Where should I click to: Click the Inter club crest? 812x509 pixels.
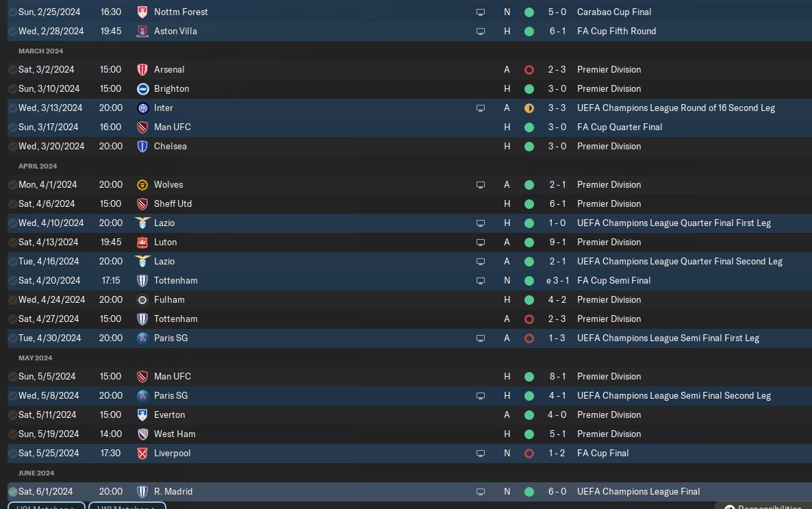pyautogui.click(x=142, y=108)
